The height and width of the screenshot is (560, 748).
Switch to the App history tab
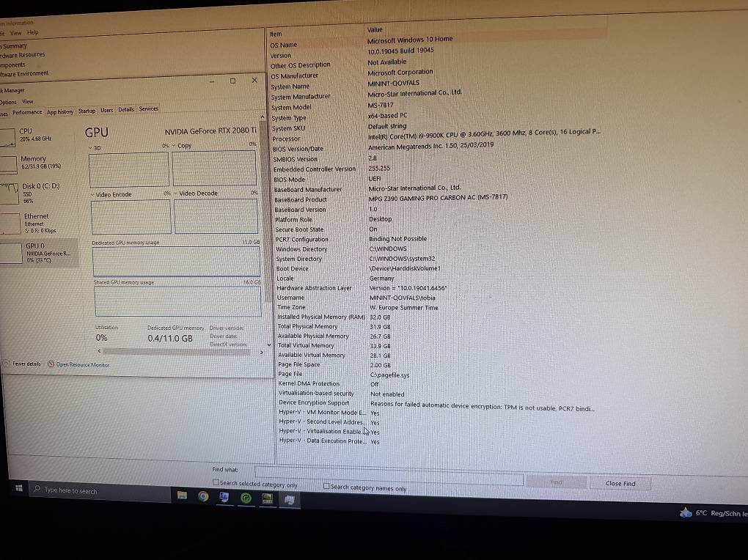(x=60, y=111)
